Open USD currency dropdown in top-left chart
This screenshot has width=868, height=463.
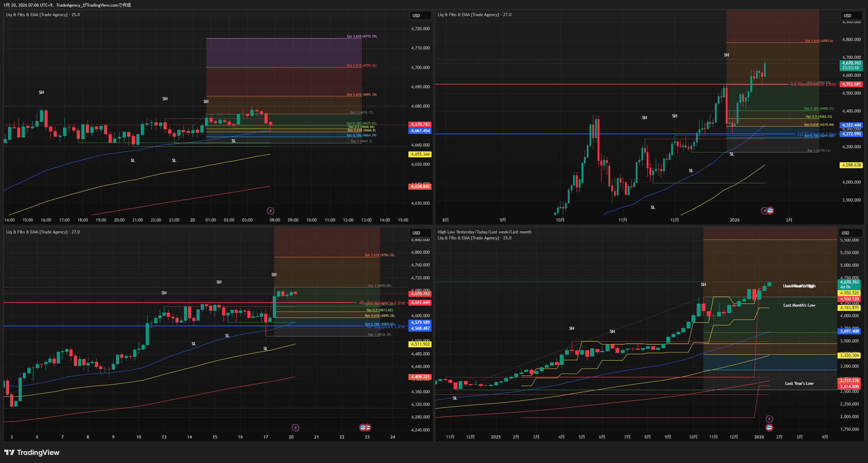pyautogui.click(x=420, y=15)
